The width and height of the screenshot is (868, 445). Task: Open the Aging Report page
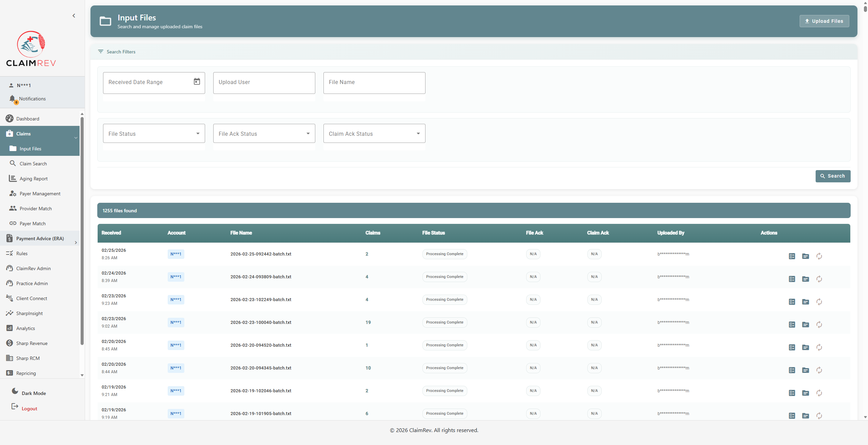click(x=40, y=179)
